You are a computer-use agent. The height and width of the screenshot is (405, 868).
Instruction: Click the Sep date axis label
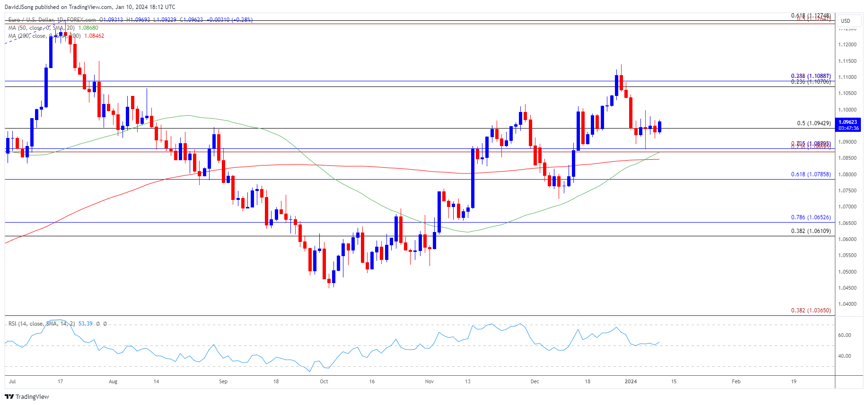click(x=223, y=381)
